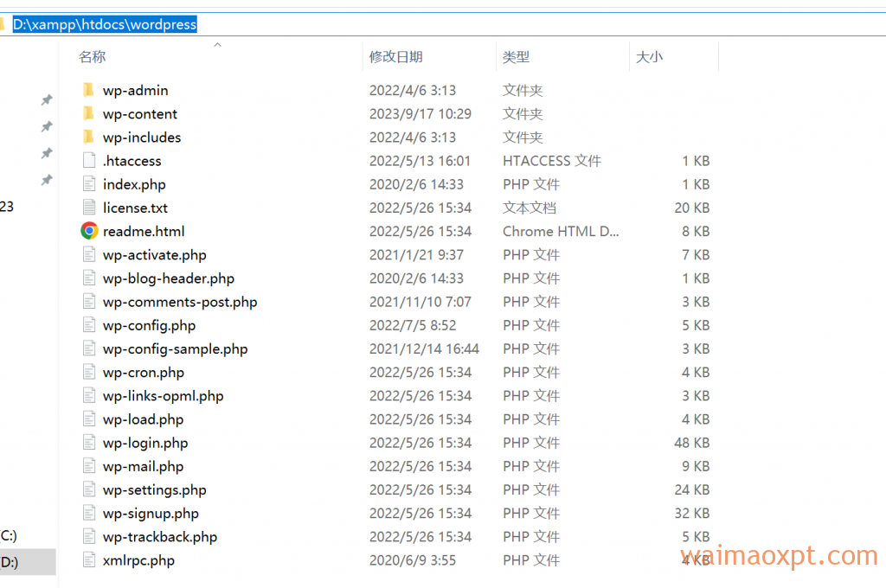Click the Chrome icon of readme.html

[89, 231]
